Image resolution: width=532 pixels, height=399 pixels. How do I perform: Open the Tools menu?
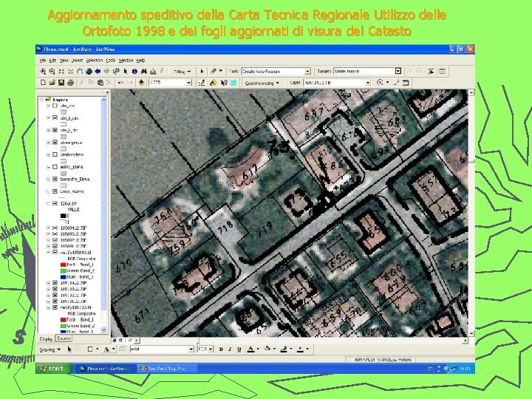click(x=111, y=61)
